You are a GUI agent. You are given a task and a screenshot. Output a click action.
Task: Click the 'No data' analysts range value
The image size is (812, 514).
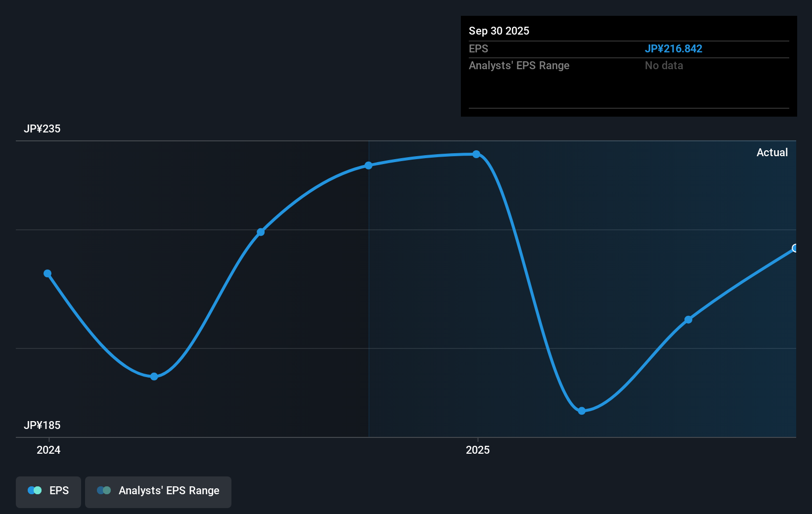pyautogui.click(x=664, y=65)
